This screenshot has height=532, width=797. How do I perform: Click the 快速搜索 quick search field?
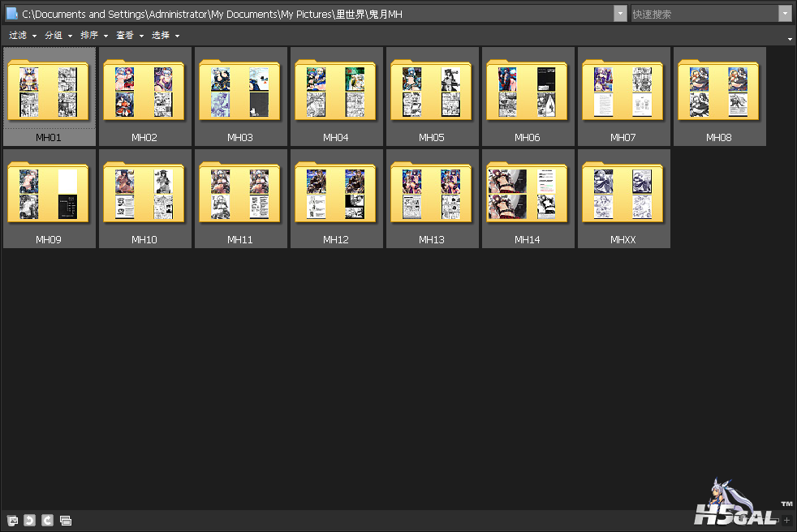(x=704, y=14)
